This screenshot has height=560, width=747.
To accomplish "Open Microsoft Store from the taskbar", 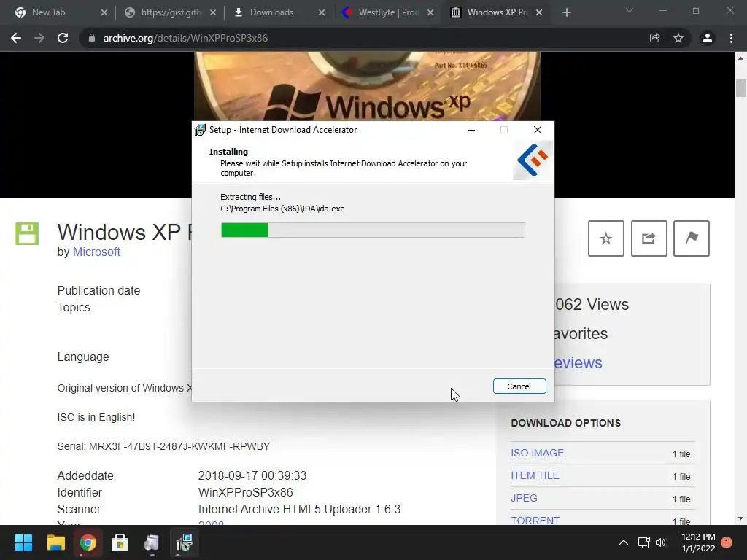I will coord(120,542).
